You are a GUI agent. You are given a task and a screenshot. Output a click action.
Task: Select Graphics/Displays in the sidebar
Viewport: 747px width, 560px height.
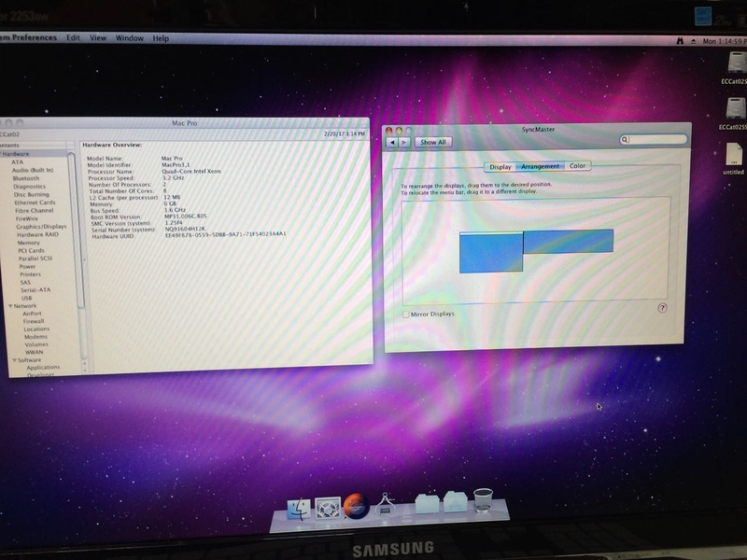pos(41,227)
